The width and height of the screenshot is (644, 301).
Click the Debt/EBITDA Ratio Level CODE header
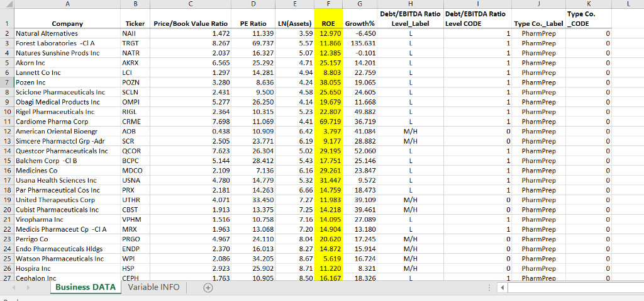tap(478, 18)
